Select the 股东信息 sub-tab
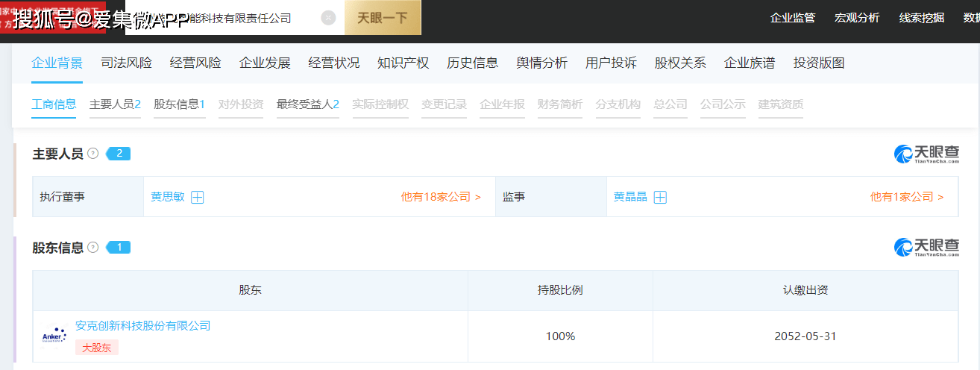Viewport: 980px width, 370px height. (179, 104)
